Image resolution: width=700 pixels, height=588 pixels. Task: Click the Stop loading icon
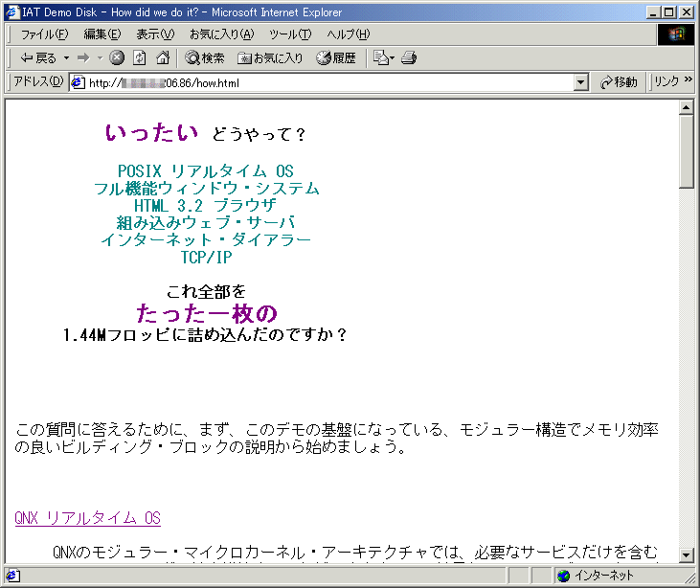pyautogui.click(x=117, y=57)
